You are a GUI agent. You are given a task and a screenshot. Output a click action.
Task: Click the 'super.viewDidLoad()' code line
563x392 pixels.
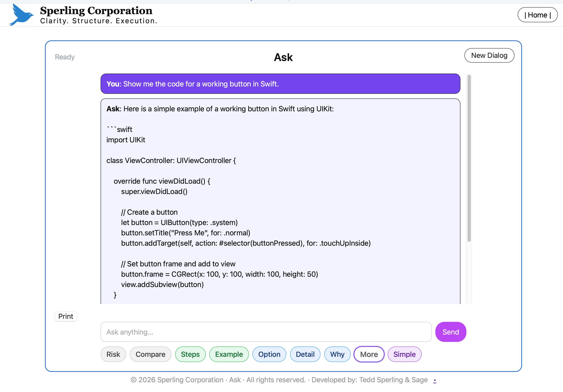click(154, 191)
